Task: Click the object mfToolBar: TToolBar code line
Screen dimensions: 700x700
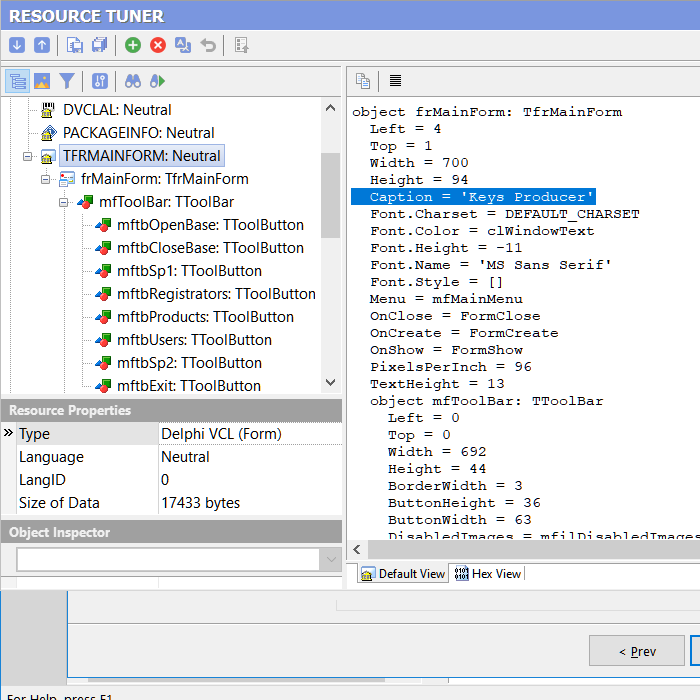Action: pos(486,401)
